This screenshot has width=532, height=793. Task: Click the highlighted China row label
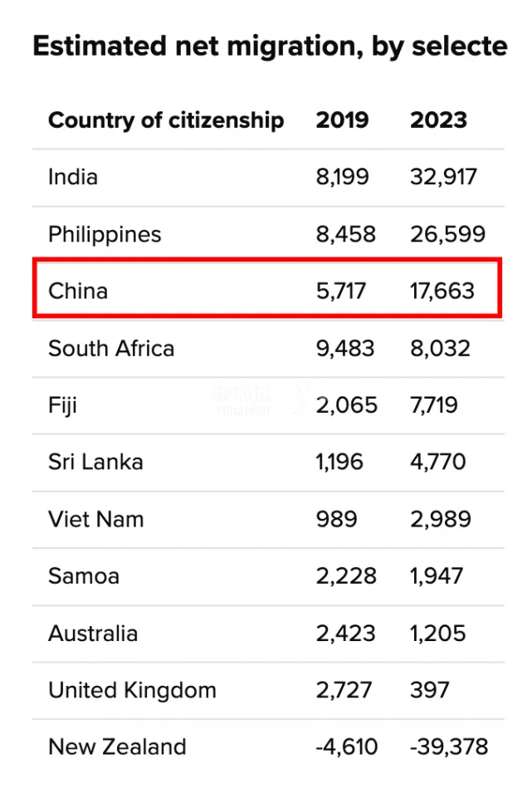[78, 291]
